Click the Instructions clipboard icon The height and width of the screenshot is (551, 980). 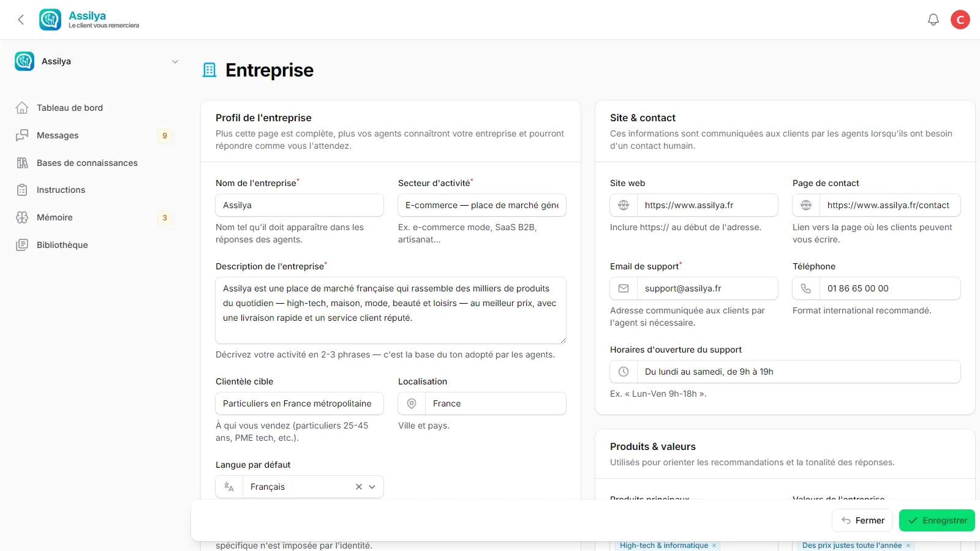[22, 190]
